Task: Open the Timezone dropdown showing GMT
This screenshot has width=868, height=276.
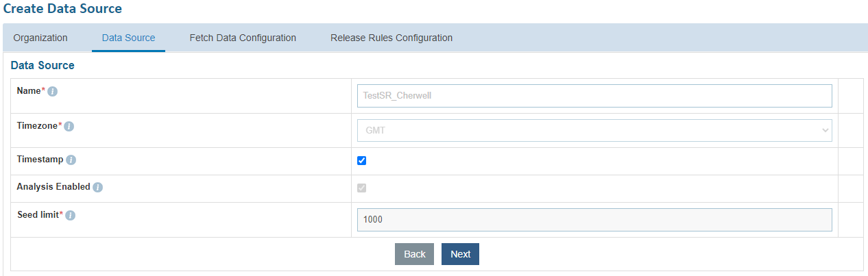Action: (x=594, y=130)
